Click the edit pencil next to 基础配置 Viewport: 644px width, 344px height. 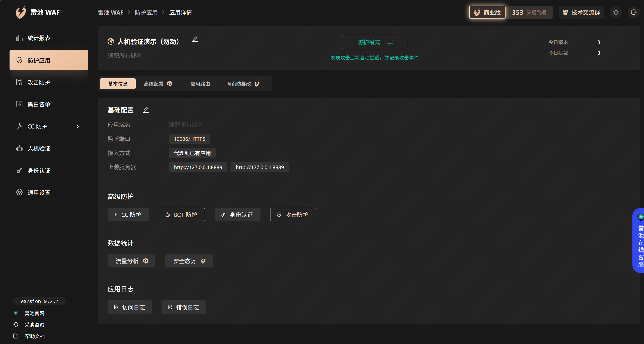[146, 110]
